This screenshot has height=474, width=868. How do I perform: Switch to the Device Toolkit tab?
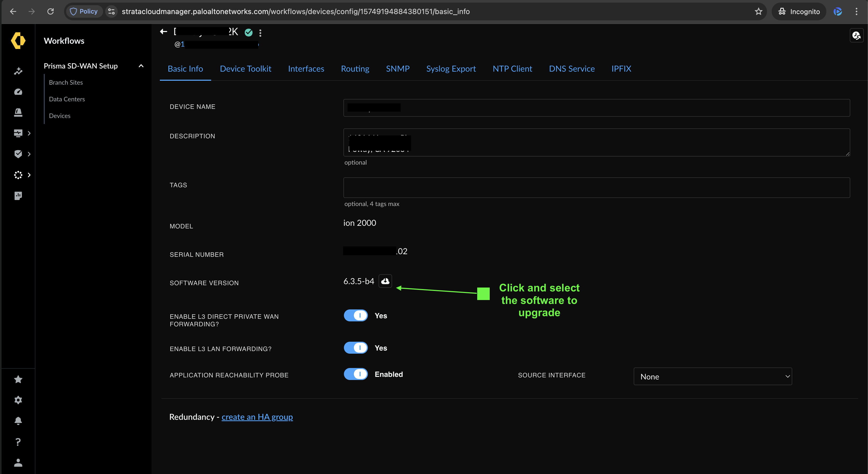click(245, 69)
